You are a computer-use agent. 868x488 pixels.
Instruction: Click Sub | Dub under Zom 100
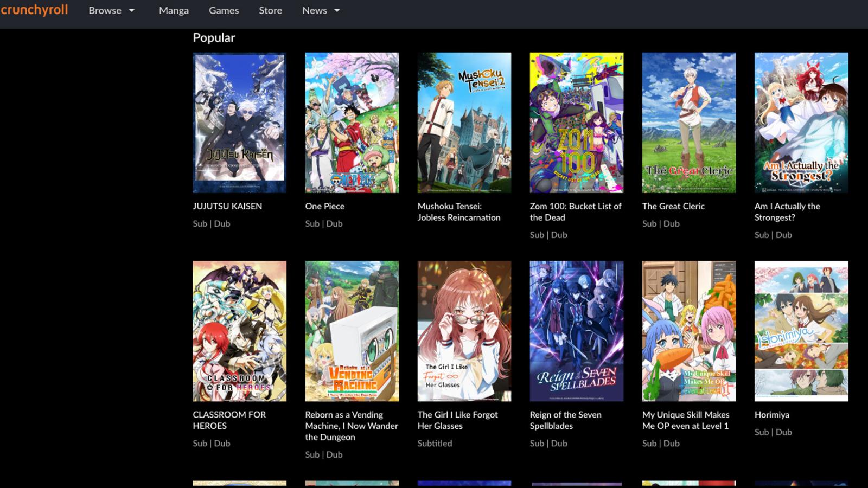coord(548,235)
